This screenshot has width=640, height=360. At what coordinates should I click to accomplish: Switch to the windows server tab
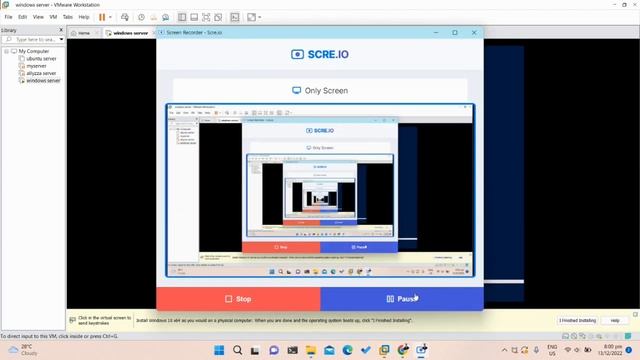coord(130,33)
